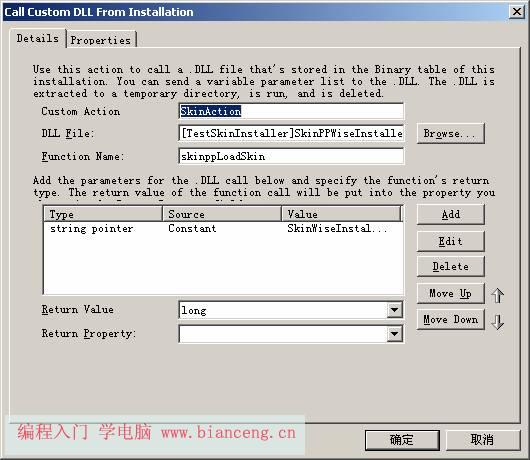Select the string pointer parameter row
Screen dimensions: 530x460
click(223, 229)
